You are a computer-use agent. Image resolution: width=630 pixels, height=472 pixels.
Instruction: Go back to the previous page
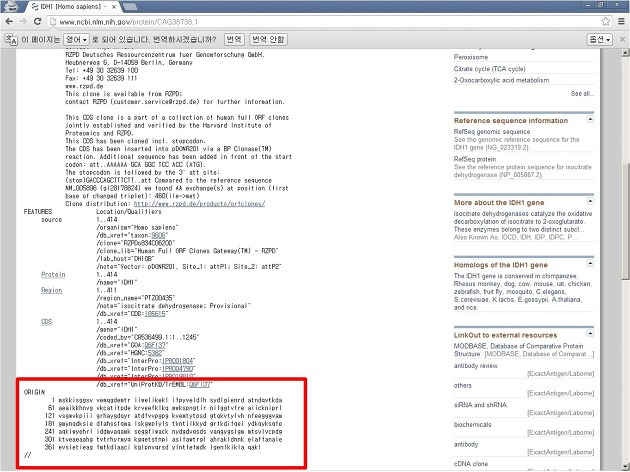9,21
